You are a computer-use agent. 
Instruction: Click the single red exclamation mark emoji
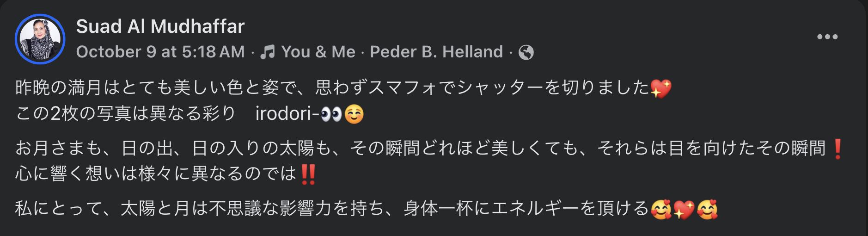pos(837,149)
